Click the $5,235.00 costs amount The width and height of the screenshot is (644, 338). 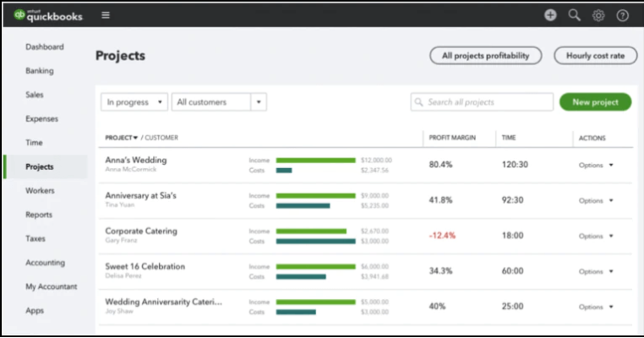pyautogui.click(x=374, y=205)
